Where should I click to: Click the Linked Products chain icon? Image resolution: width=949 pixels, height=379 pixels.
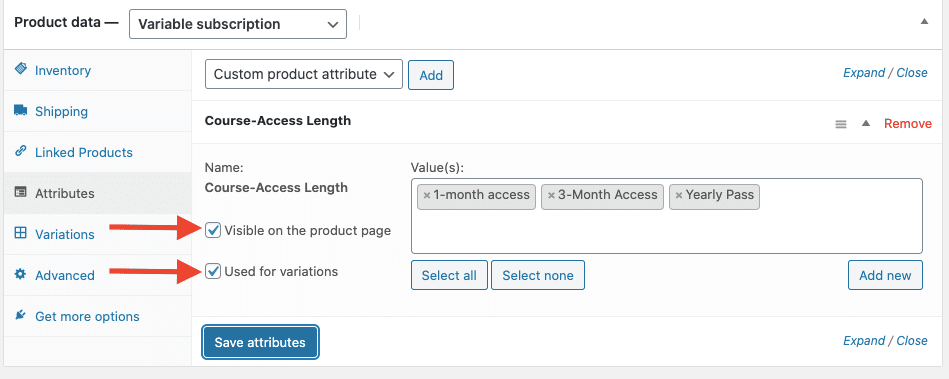pos(21,151)
